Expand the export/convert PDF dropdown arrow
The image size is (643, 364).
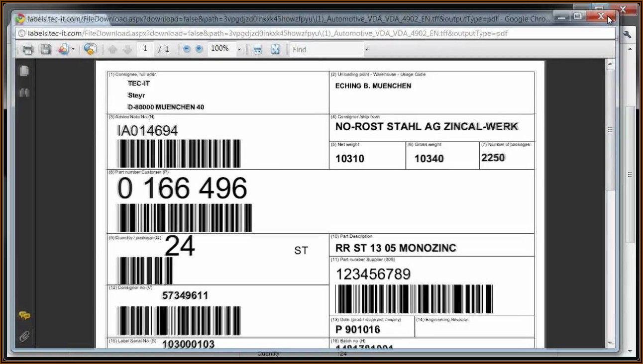click(73, 50)
